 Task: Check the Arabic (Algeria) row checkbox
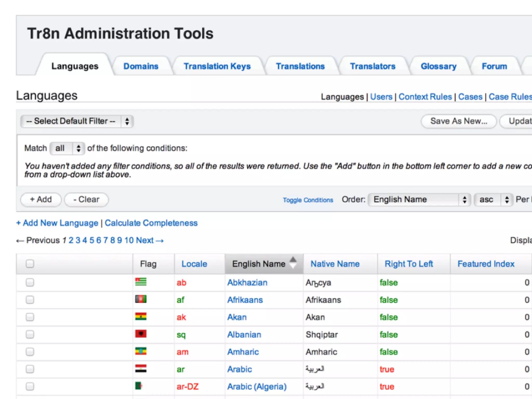[x=30, y=387]
